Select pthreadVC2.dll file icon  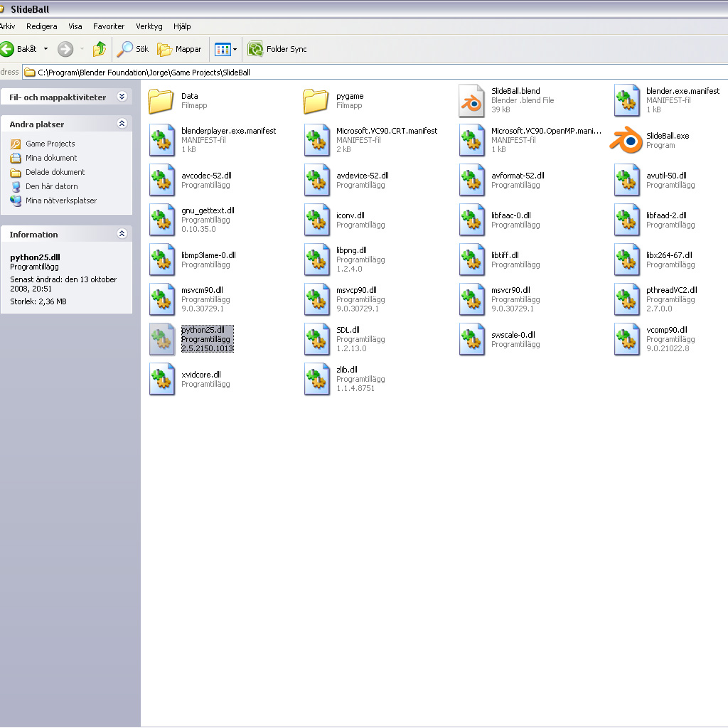tap(627, 299)
